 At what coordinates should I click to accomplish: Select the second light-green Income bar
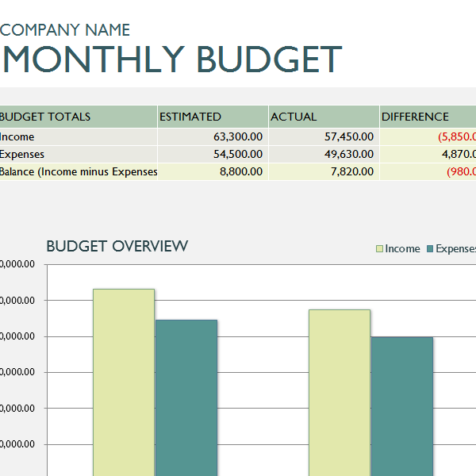click(x=340, y=393)
